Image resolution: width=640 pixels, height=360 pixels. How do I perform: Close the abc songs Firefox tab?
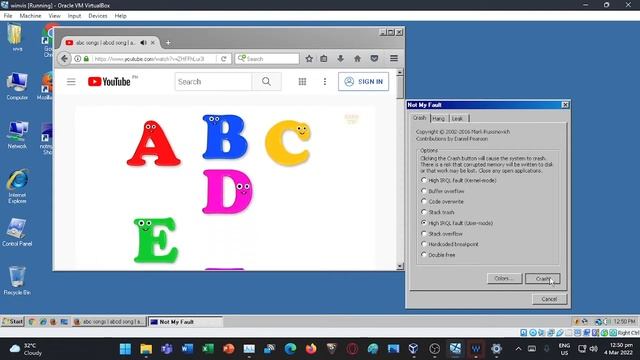click(x=153, y=42)
